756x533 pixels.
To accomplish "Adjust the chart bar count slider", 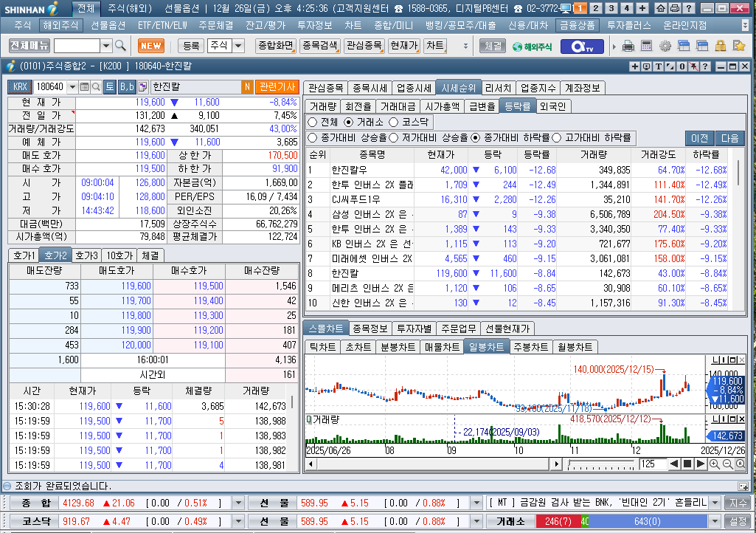I will [601, 465].
